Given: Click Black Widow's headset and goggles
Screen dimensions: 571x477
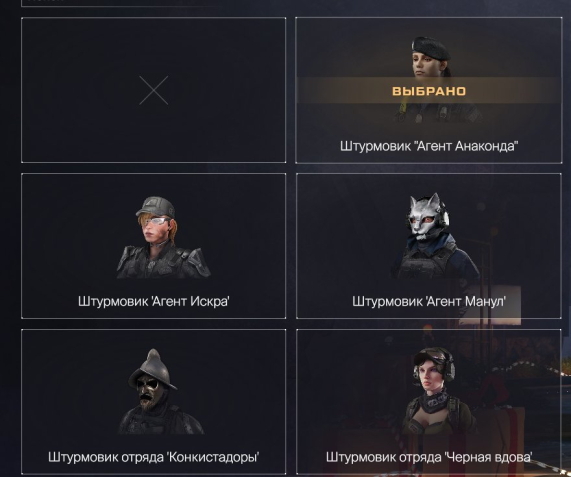Looking at the screenshot, I should pyautogui.click(x=436, y=360).
